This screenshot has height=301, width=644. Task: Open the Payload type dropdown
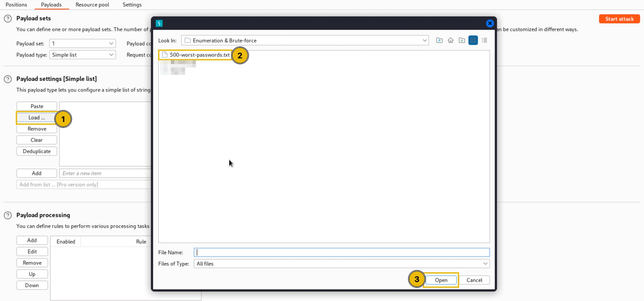[82, 55]
